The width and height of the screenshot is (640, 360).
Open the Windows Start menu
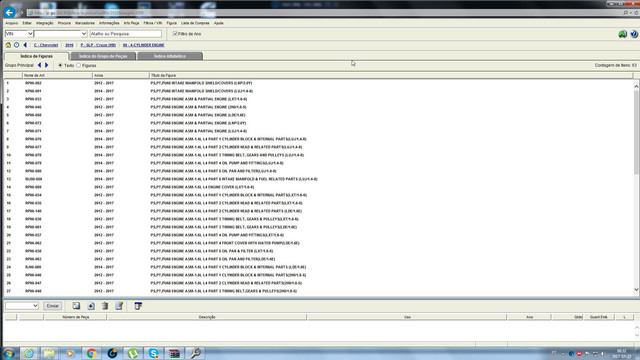pyautogui.click(x=9, y=353)
